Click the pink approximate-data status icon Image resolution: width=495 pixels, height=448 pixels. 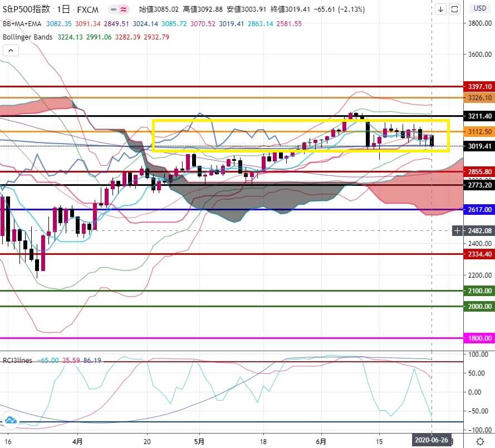point(124,9)
